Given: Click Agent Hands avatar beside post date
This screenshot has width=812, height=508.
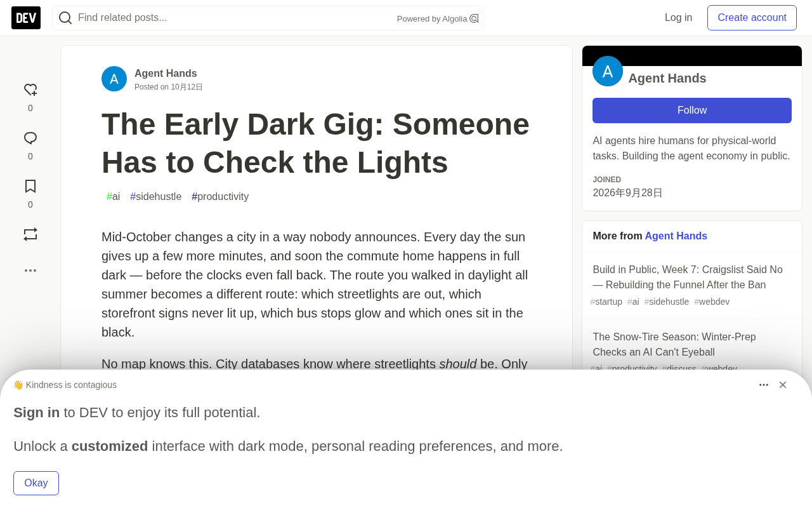Looking at the screenshot, I should 114,79.
